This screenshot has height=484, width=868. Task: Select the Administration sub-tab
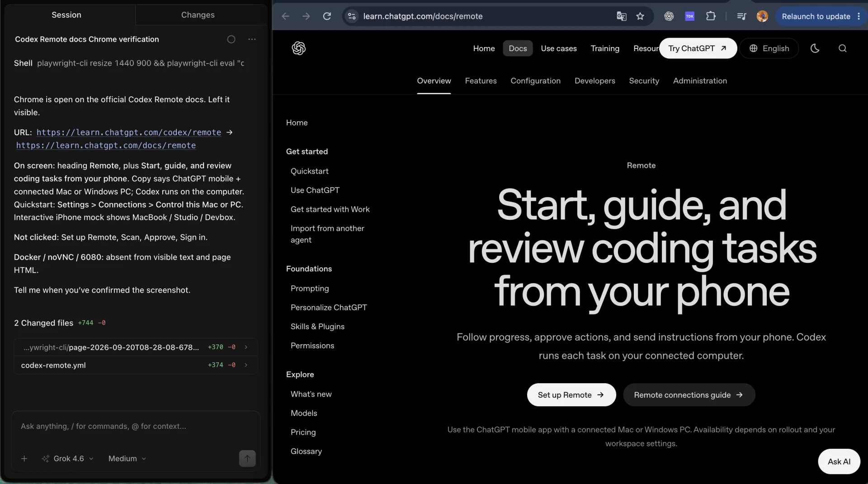[700, 81]
